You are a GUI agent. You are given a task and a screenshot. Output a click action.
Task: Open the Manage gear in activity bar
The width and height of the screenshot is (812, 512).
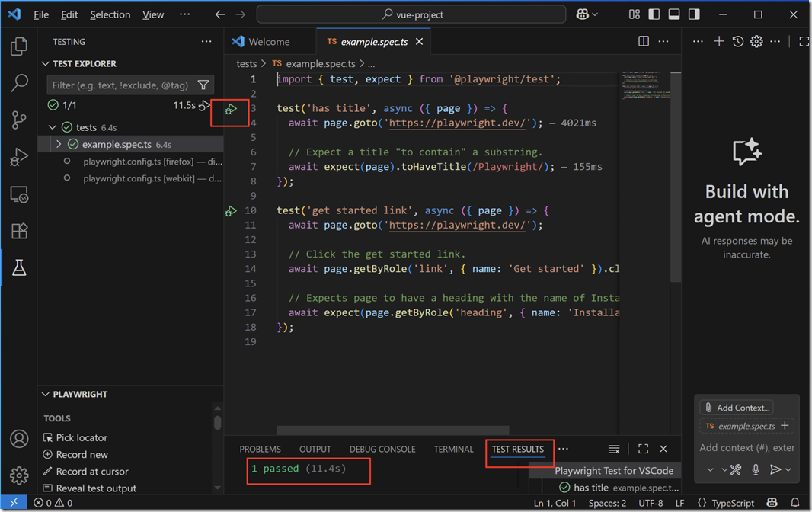click(x=19, y=475)
